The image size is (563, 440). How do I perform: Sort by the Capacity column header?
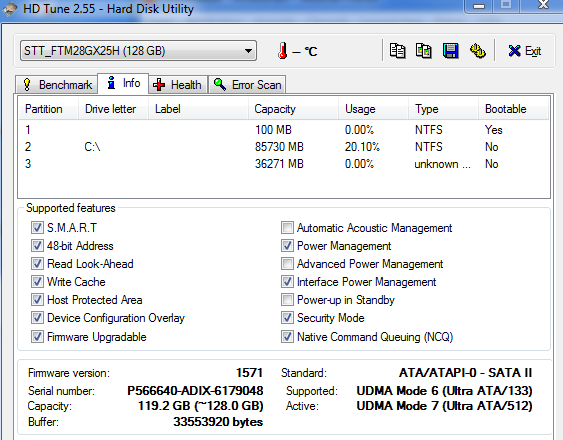click(x=293, y=109)
